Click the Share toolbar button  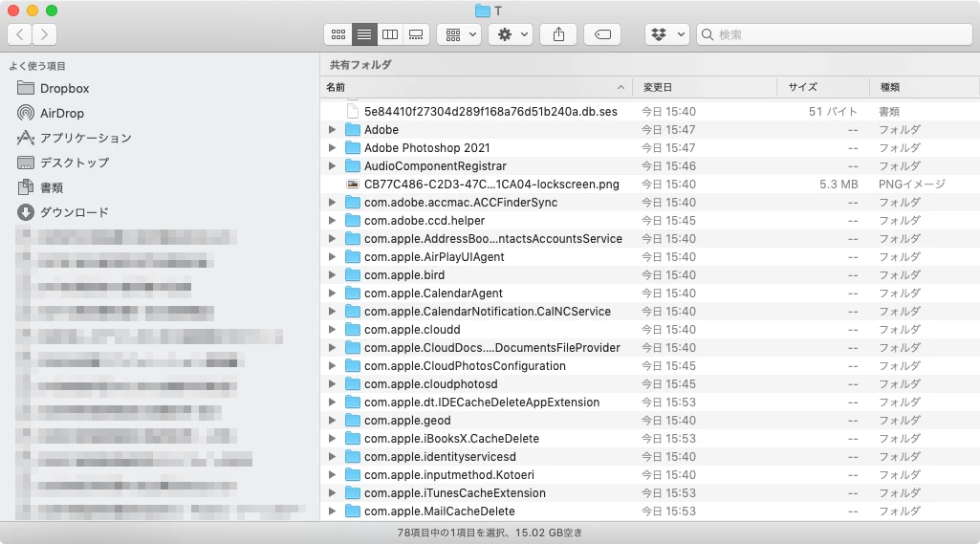[558, 34]
